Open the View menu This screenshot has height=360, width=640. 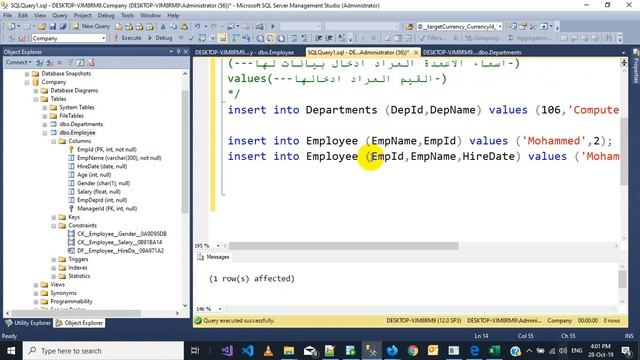40,16
